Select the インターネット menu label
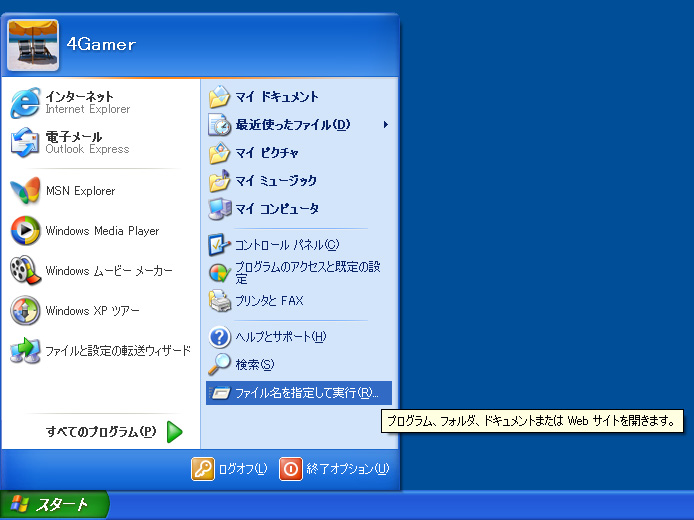Viewport: 694px width, 520px height. pos(79,96)
